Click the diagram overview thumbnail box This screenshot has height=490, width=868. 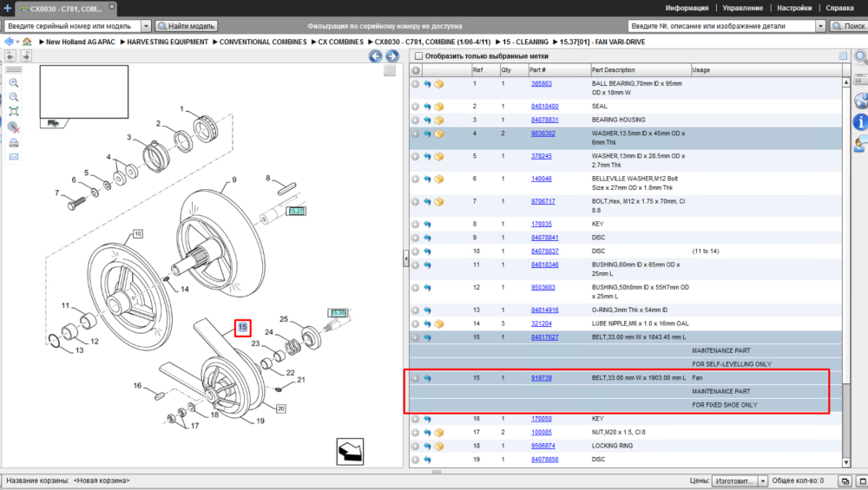click(84, 92)
